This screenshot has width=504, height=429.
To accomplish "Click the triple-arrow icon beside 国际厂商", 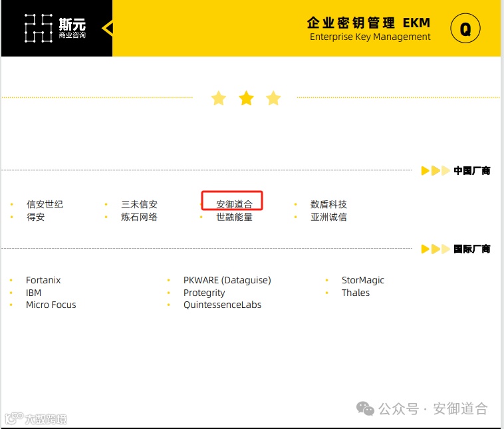I will (x=436, y=249).
